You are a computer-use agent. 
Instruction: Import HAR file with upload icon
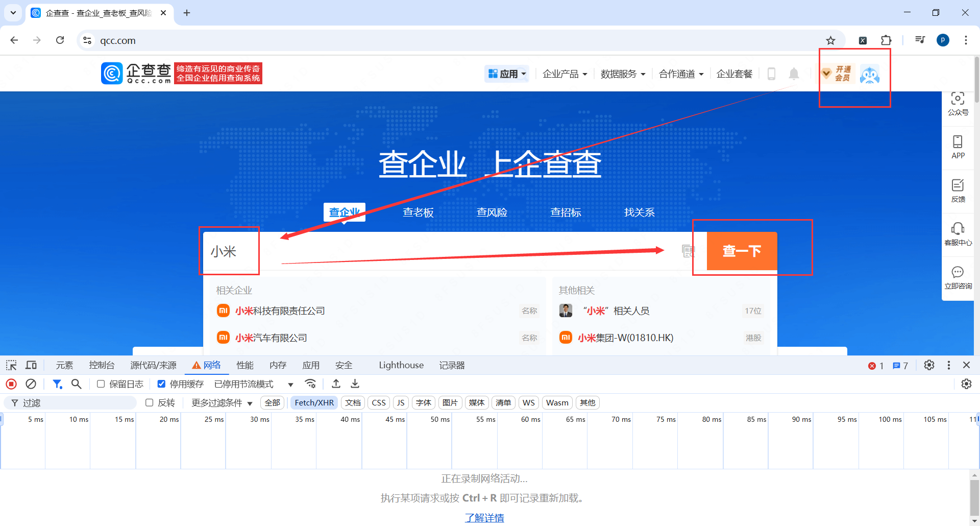(336, 384)
